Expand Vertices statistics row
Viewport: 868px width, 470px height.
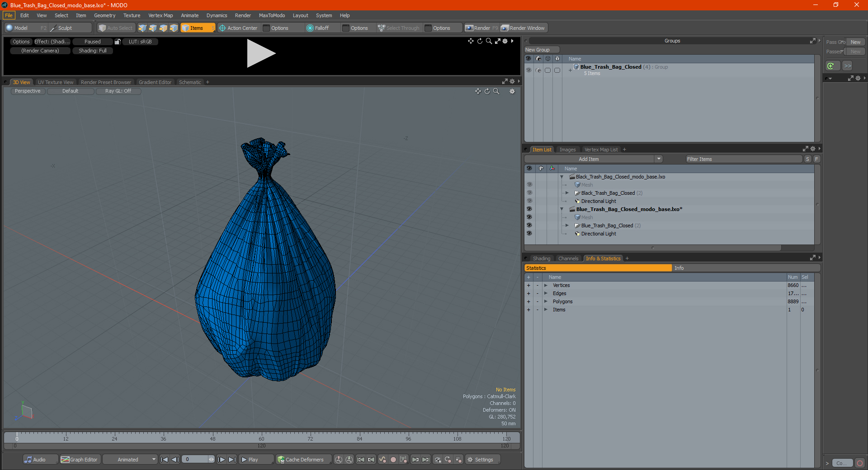coord(546,285)
